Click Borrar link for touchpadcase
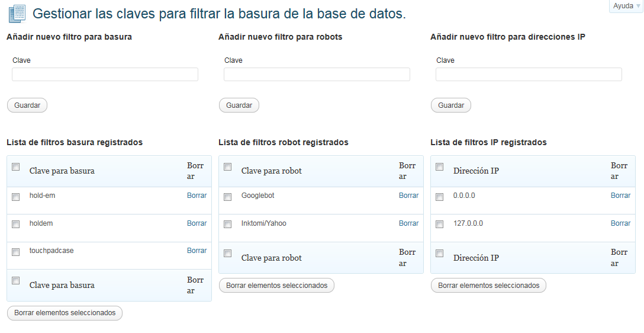This screenshot has width=644, height=333. (x=197, y=251)
